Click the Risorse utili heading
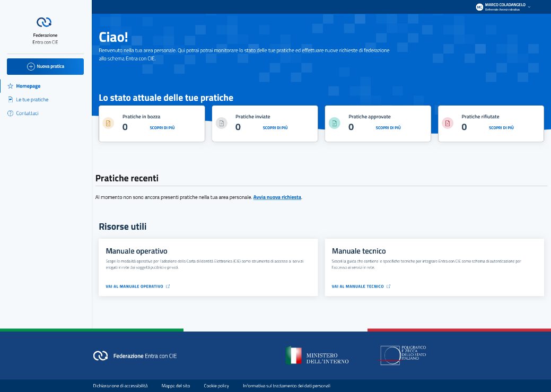 123,227
